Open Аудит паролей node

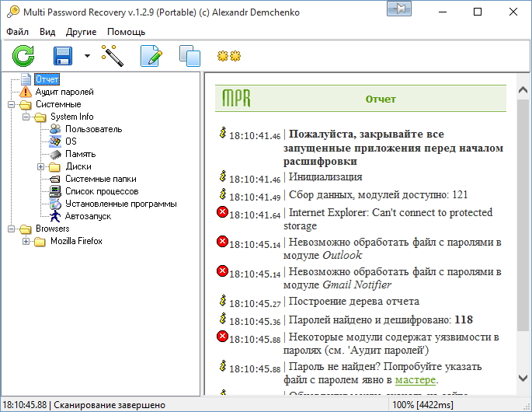pyautogui.click(x=64, y=92)
